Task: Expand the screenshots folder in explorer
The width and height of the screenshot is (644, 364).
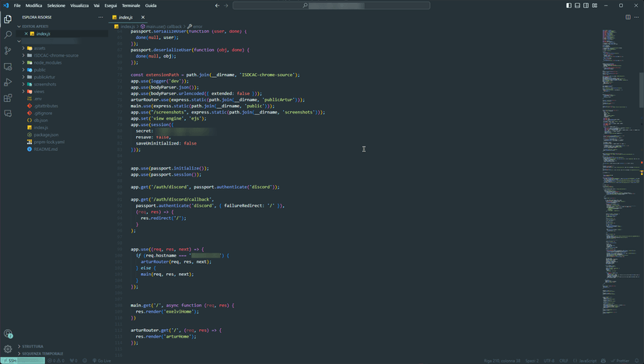Action: click(x=45, y=84)
